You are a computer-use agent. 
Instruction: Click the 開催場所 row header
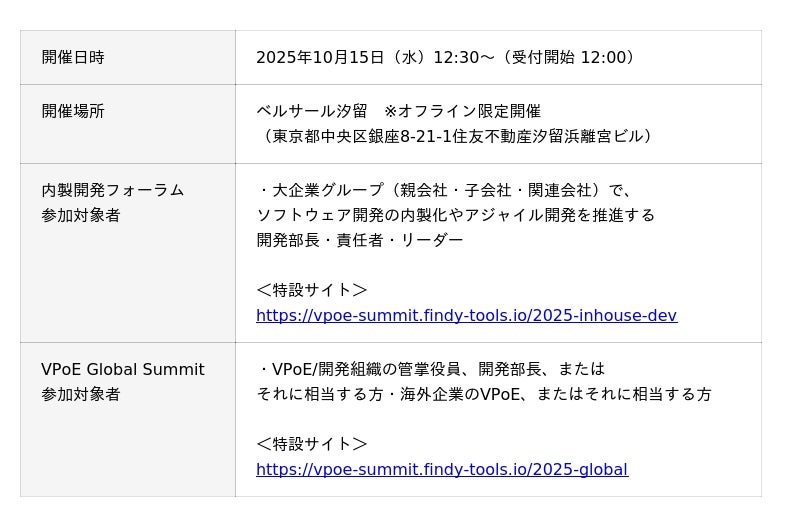73,112
